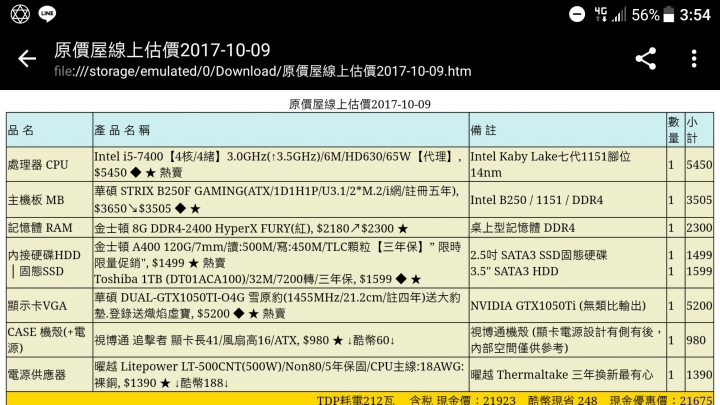The height and width of the screenshot is (405, 720).
Task: Tap the 3505 subtotal cell
Action: [x=699, y=200]
